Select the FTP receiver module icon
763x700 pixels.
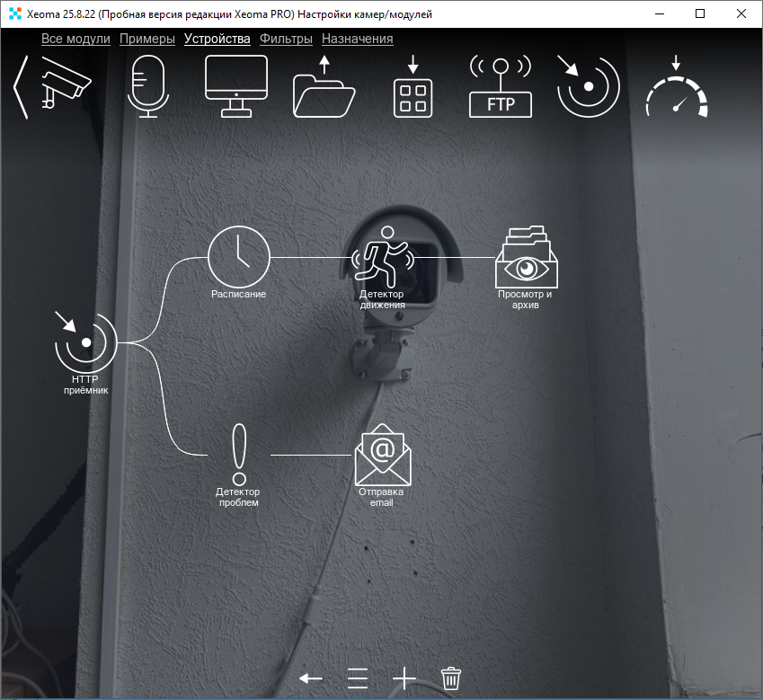click(x=501, y=88)
